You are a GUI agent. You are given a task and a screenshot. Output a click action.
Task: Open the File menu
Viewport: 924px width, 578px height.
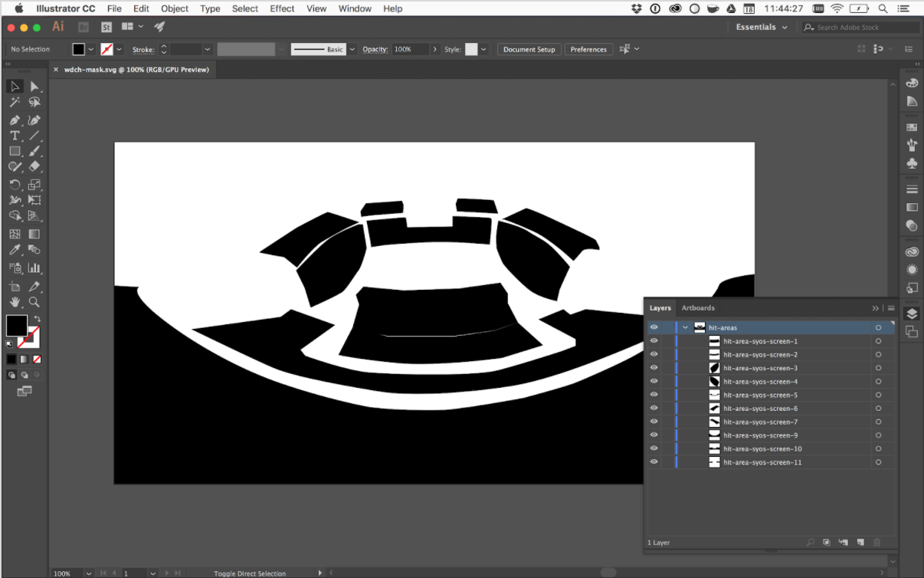114,8
